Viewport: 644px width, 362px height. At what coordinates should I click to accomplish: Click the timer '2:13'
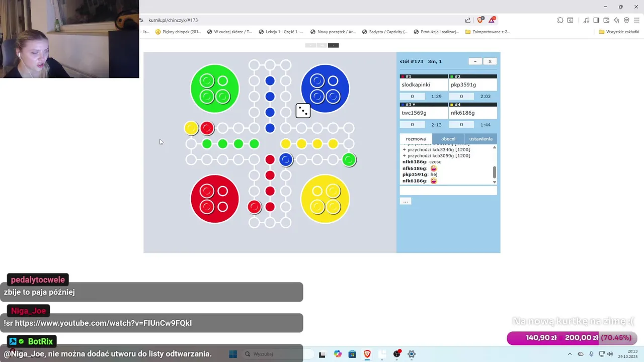coord(436,125)
